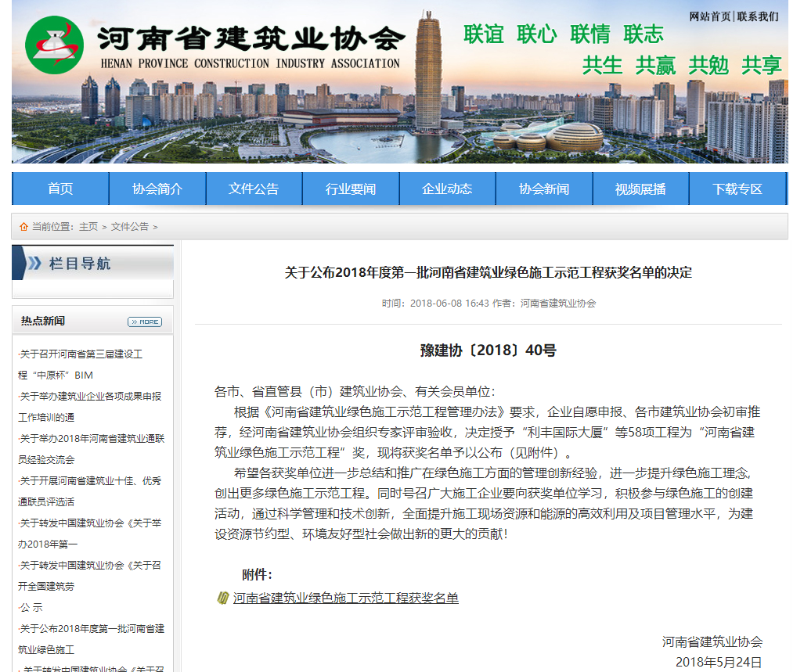Open the 行业要闻 navigation item
The width and height of the screenshot is (804, 672).
pos(351,189)
